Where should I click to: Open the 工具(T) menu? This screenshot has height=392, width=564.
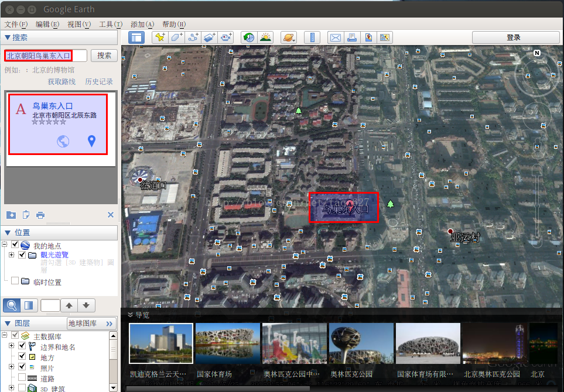111,24
